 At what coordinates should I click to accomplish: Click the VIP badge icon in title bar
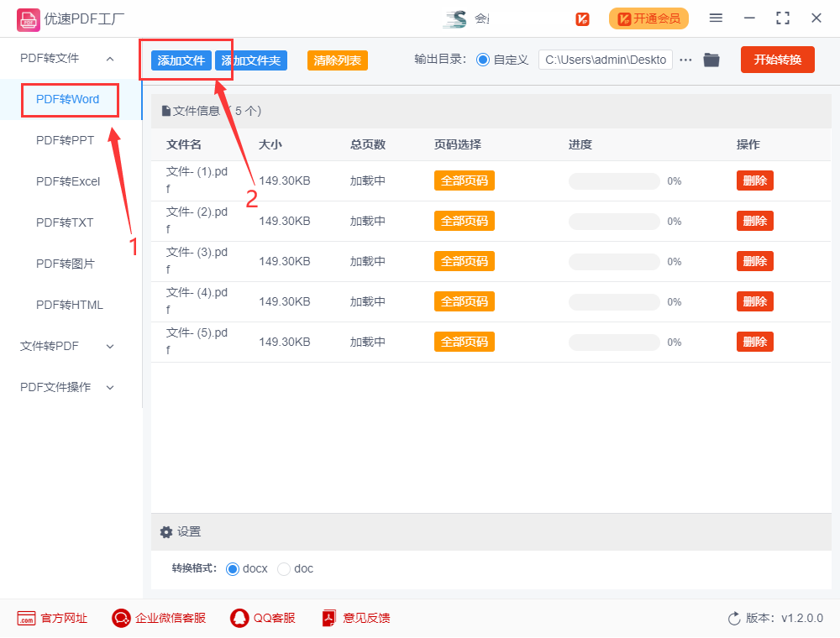click(x=582, y=19)
